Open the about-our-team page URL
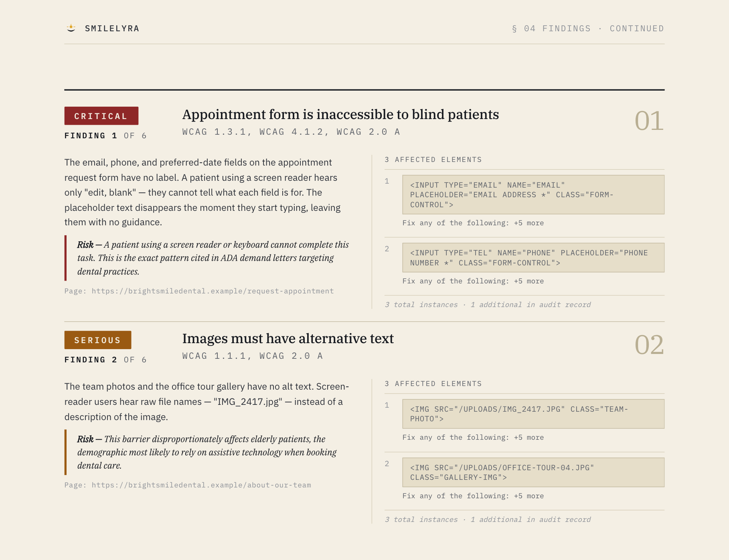This screenshot has width=729, height=560. click(201, 485)
